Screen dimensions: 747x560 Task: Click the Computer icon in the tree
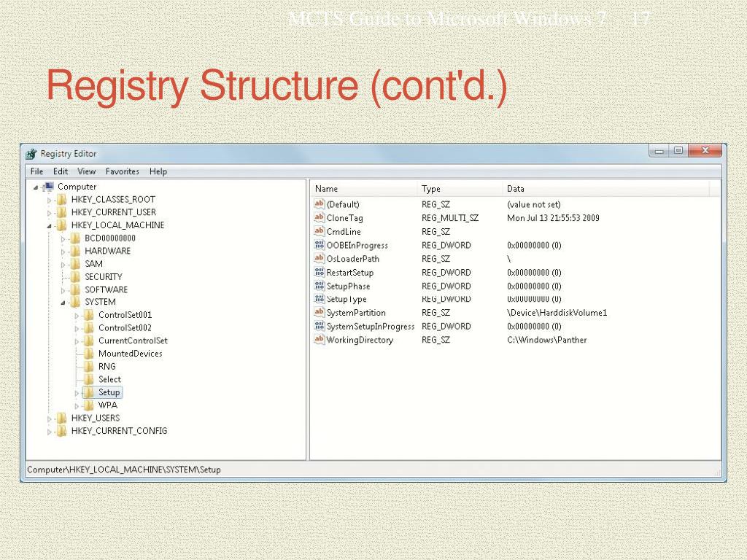[48, 187]
